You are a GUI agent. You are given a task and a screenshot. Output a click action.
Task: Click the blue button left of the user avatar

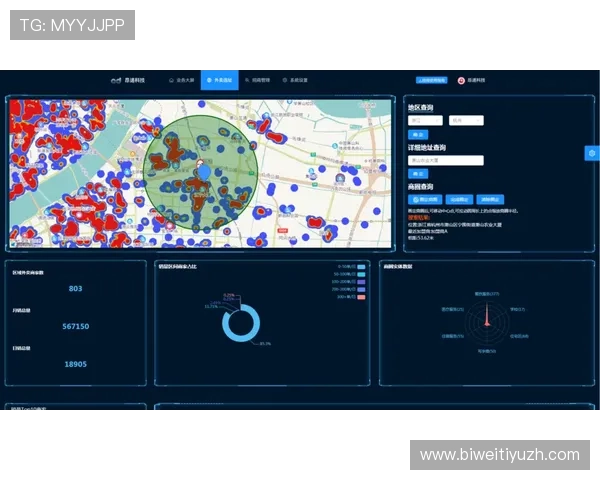click(x=431, y=80)
